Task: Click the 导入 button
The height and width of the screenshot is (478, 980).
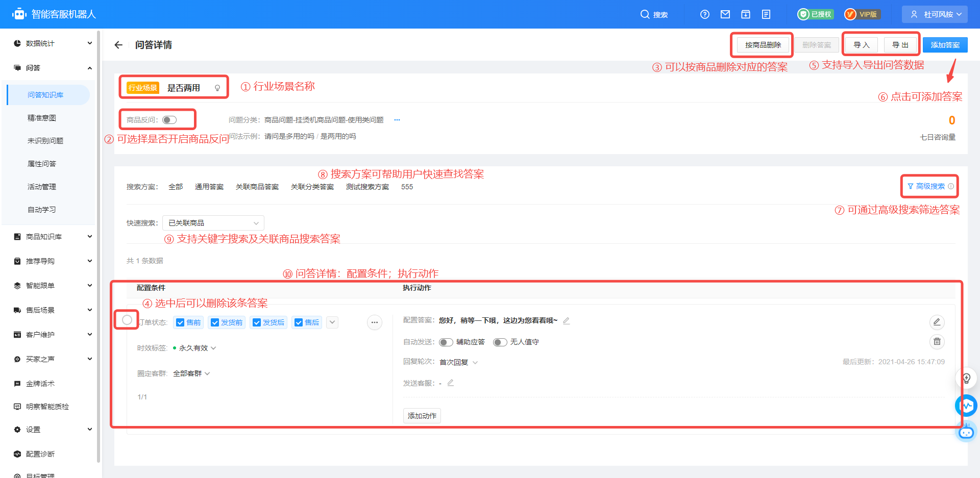Action: pyautogui.click(x=861, y=45)
